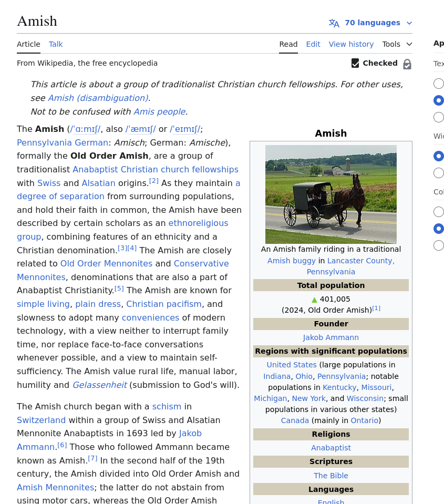Open Anabaptist Christian church fellowships link
The image size is (444, 504).
tap(156, 169)
